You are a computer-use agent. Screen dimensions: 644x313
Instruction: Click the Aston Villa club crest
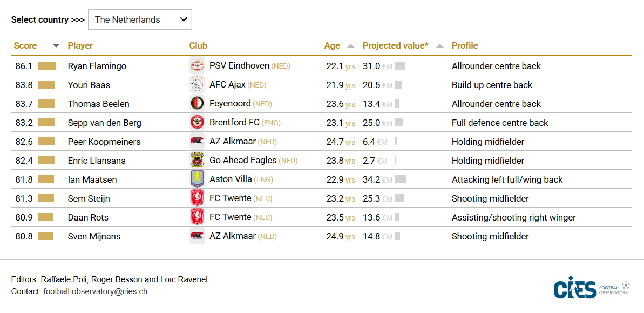197,179
